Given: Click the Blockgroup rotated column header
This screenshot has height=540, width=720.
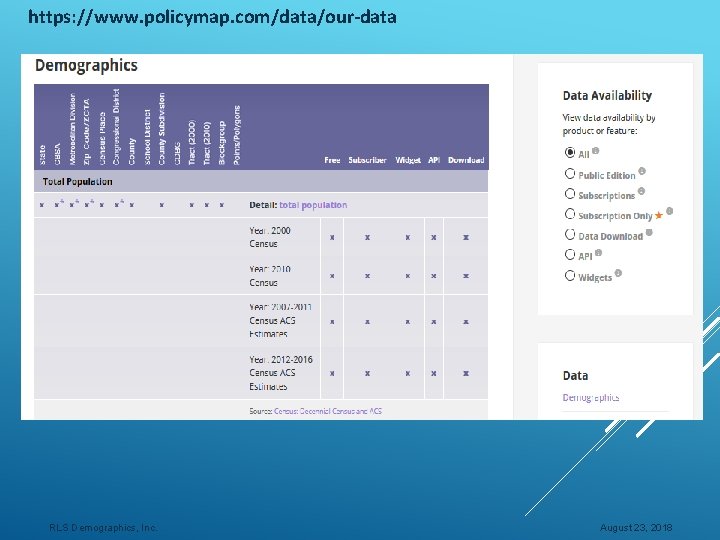Looking at the screenshot, I should click(222, 143).
